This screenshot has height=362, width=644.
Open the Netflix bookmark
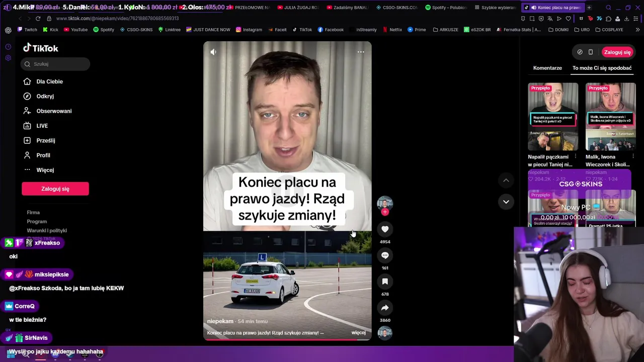click(392, 30)
